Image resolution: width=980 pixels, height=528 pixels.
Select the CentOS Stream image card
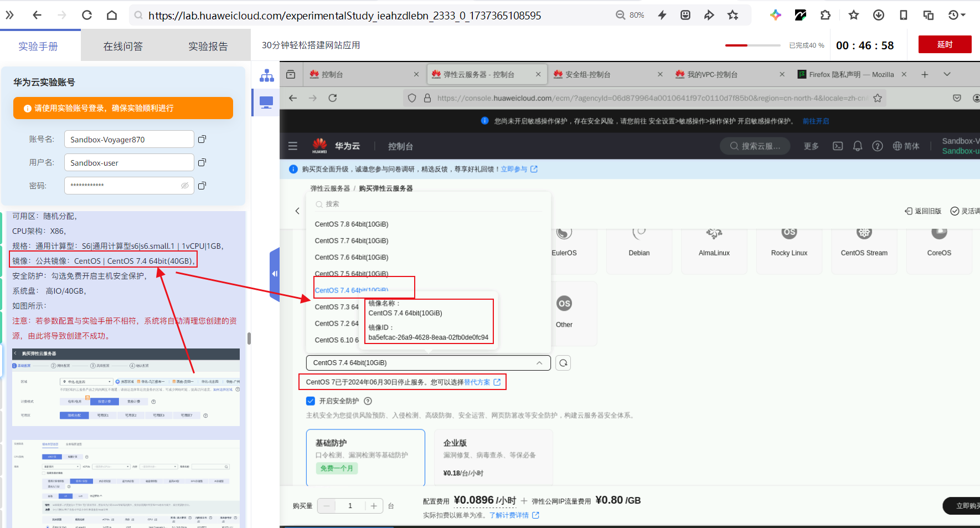click(x=864, y=252)
